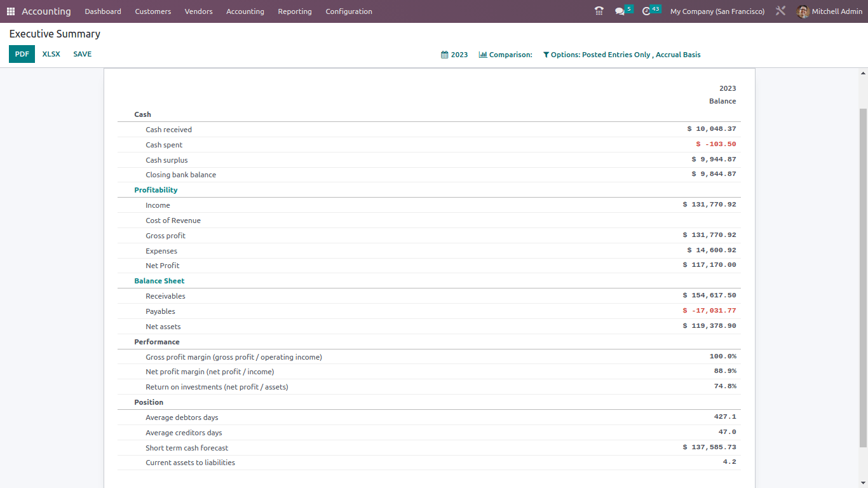
Task: Click the phone buzzer icon in the top bar
Action: [598, 11]
